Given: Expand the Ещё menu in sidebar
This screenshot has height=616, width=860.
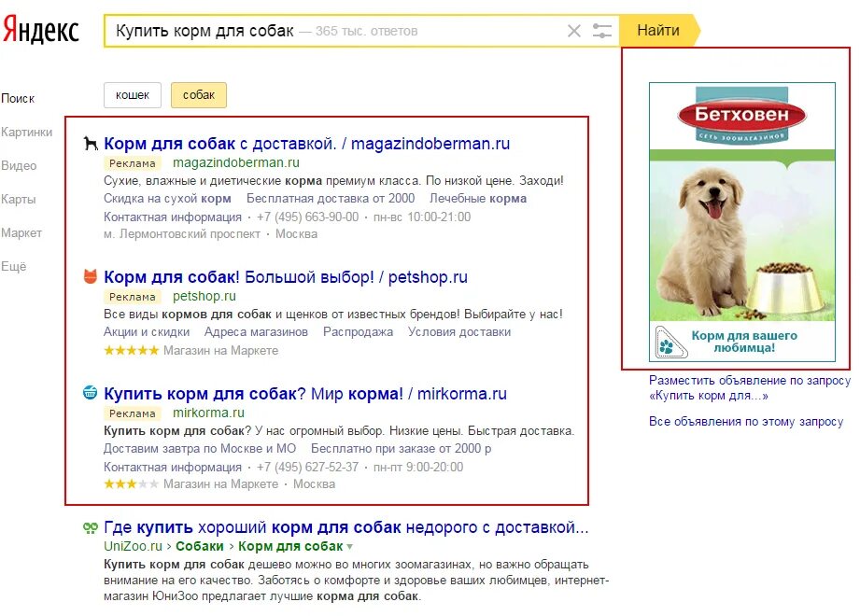Looking at the screenshot, I should click(x=14, y=266).
